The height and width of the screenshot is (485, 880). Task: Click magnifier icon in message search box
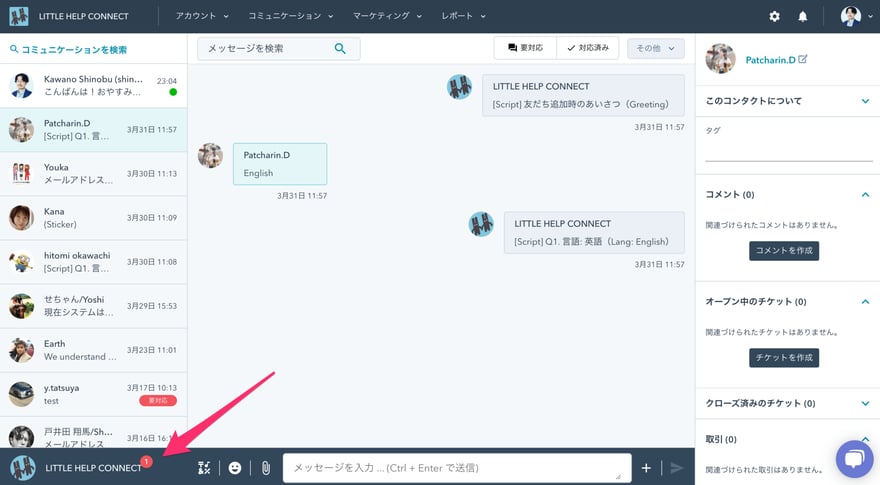[x=340, y=48]
